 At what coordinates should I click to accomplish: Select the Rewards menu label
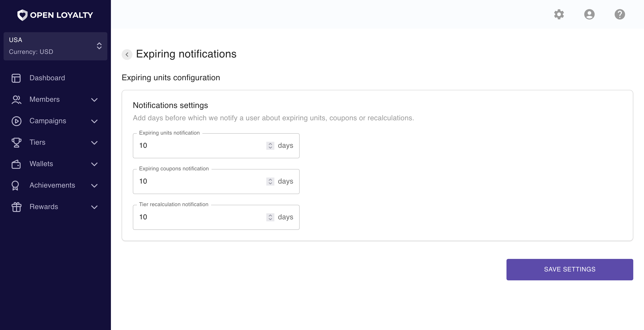coord(44,207)
